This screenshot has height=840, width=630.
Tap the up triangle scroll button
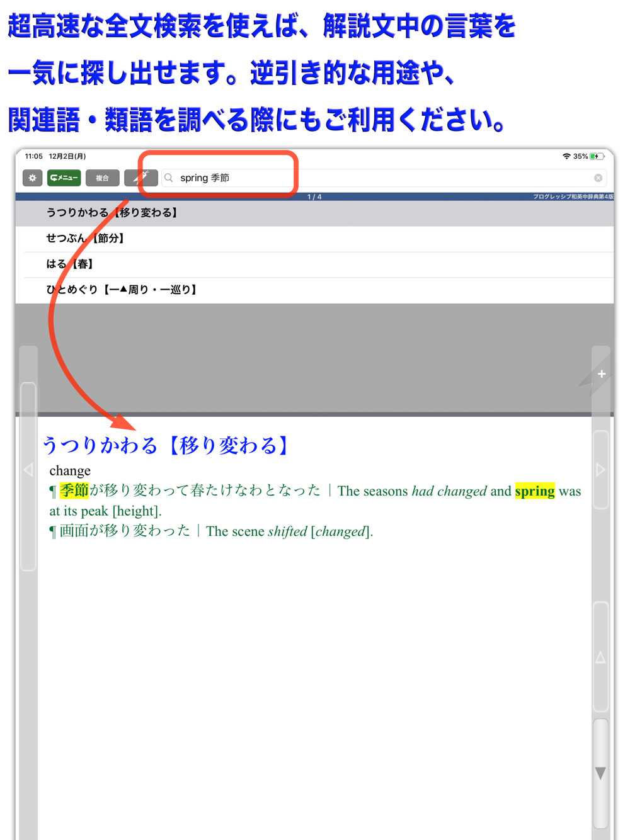[600, 657]
